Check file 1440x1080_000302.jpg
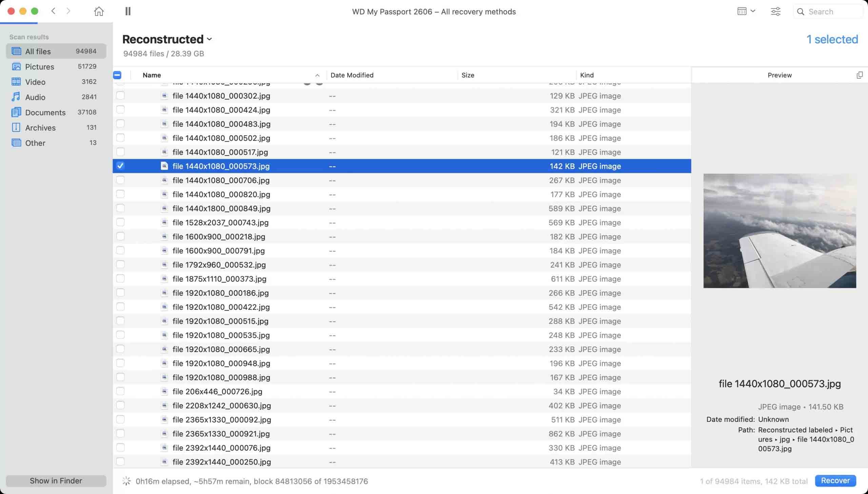 120,96
